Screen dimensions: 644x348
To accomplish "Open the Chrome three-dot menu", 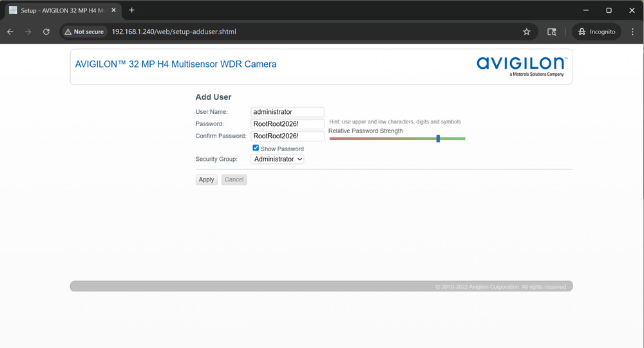I will 632,32.
